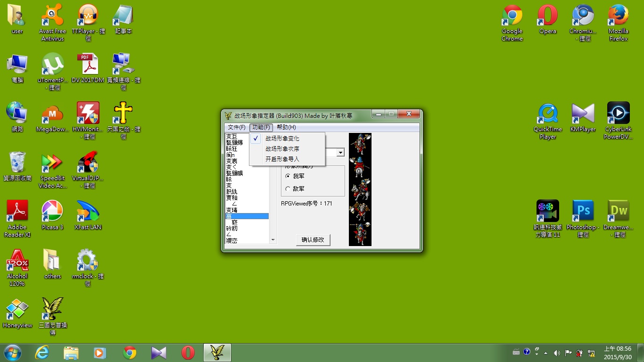Screen dimensions: 644x362
Task: Open the 帮助(H) menu
Action: (x=286, y=127)
